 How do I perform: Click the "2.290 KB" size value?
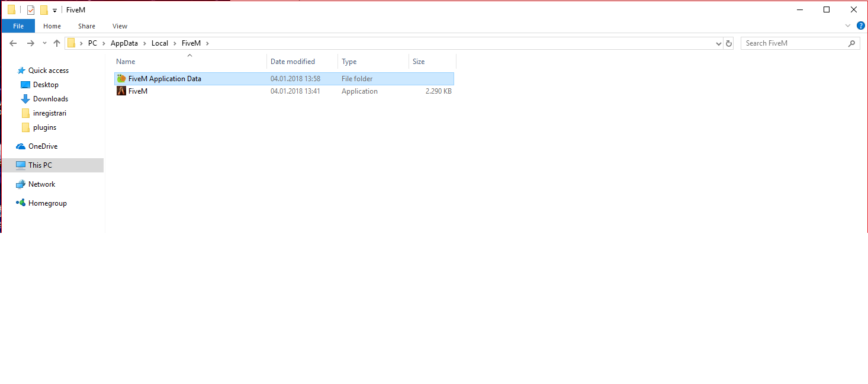(x=438, y=91)
